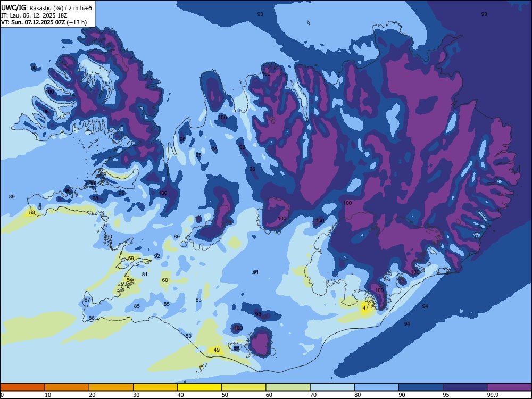Click the 50–60 pale yellow legend swatch
532x399 pixels.
pyautogui.click(x=244, y=387)
